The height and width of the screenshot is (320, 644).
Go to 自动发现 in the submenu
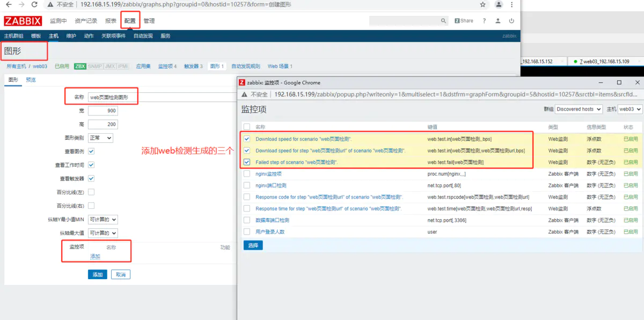[x=143, y=36]
